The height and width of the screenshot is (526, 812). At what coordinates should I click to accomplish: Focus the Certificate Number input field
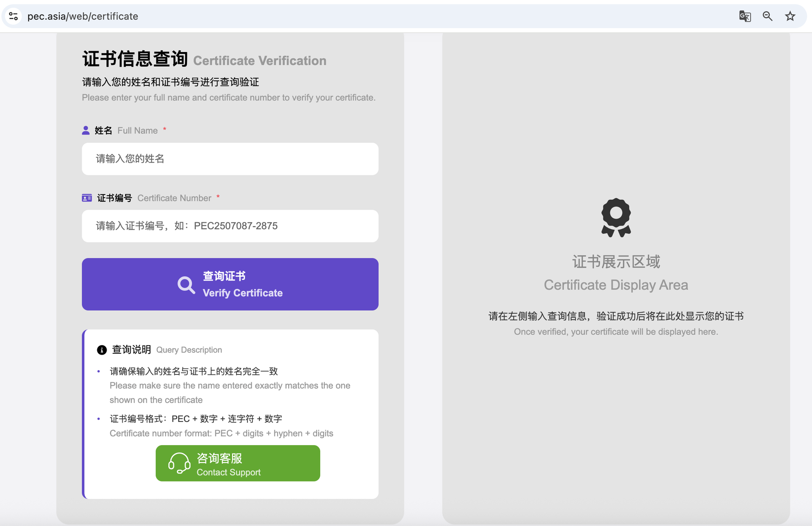coord(230,226)
